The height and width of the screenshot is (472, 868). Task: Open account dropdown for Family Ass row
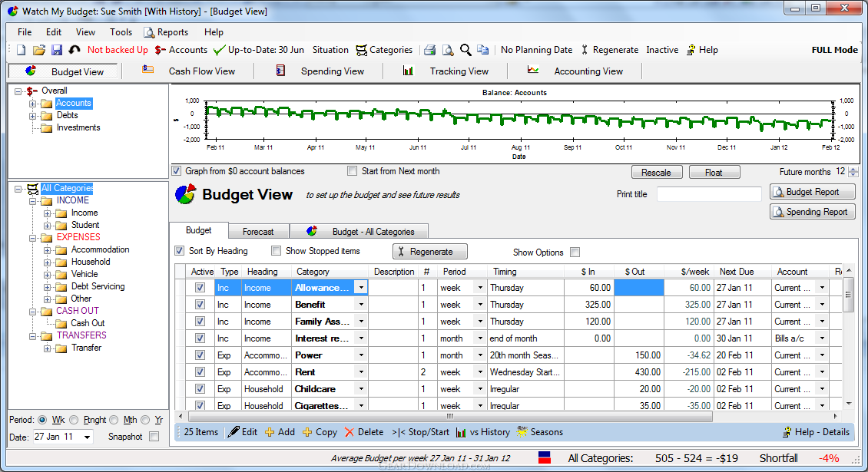822,322
